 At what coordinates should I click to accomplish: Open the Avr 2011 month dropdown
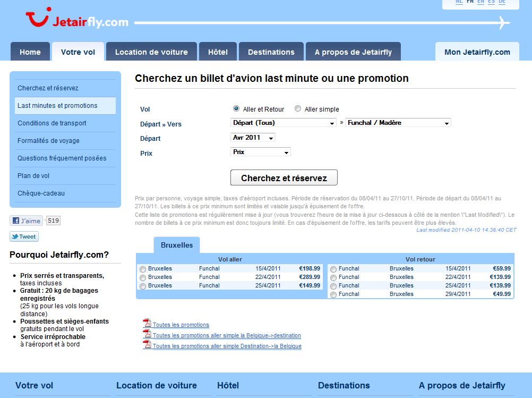pyautogui.click(x=253, y=138)
